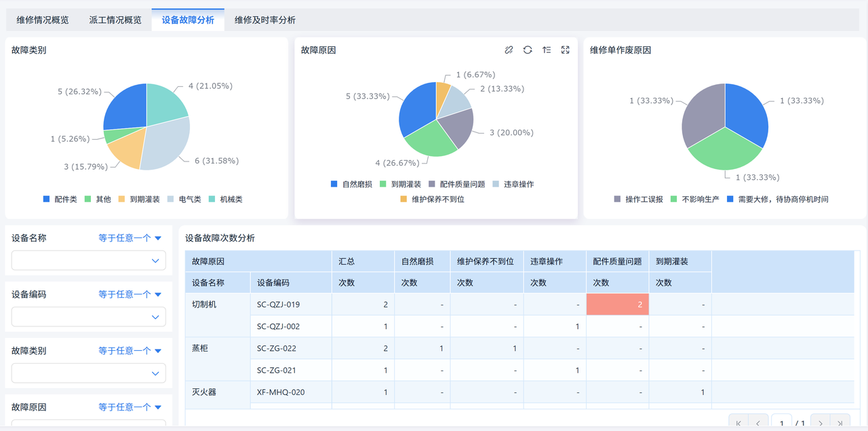Viewport: 868px width, 431px height.
Task: Select SC-ZG-022 table cell
Action: 291,348
